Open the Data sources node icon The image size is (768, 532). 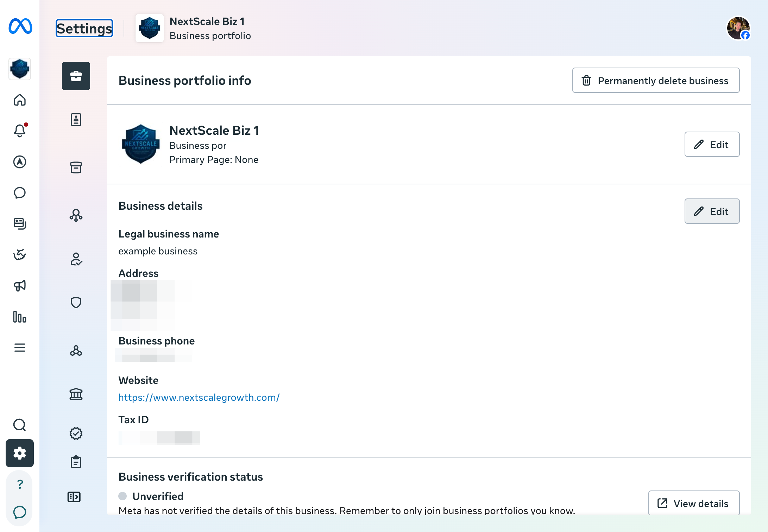(x=76, y=215)
